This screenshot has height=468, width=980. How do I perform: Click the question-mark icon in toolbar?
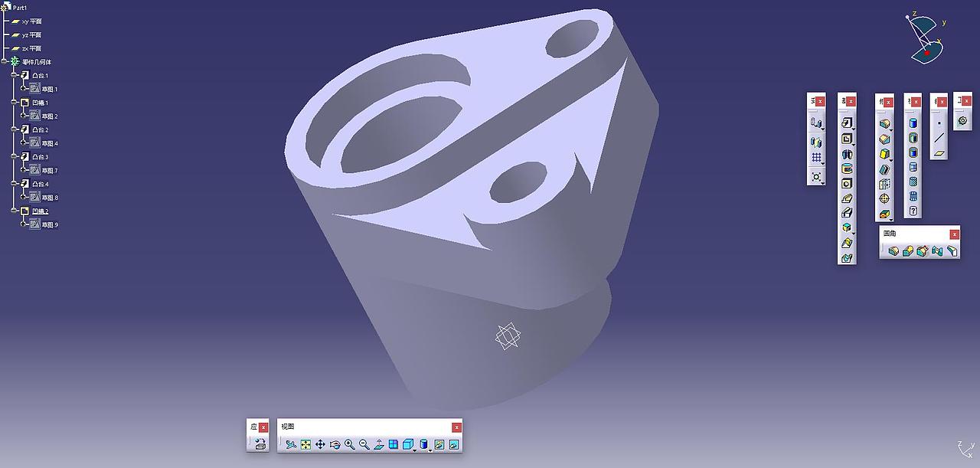pos(913,211)
